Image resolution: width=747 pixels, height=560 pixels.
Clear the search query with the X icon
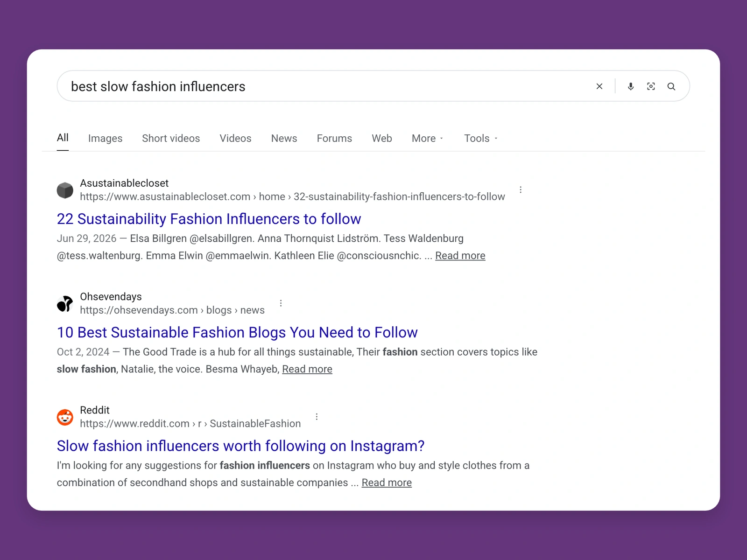click(599, 86)
